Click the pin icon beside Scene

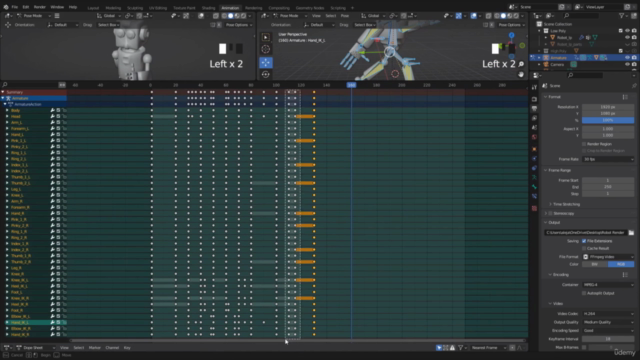634,86
